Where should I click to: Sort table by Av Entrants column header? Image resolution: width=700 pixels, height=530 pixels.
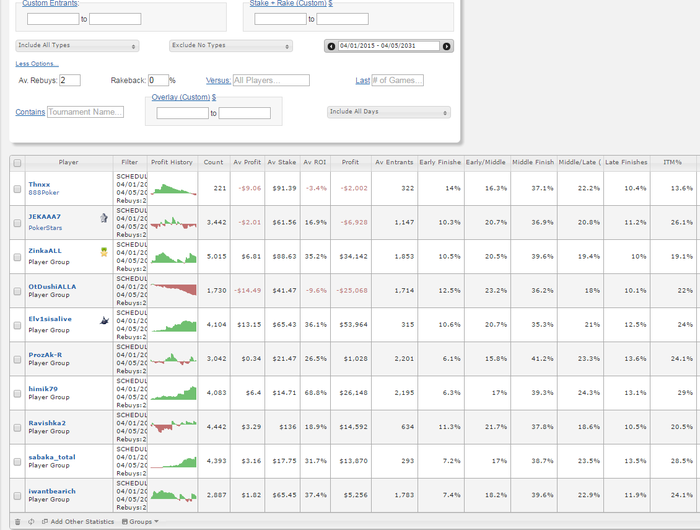(x=394, y=163)
